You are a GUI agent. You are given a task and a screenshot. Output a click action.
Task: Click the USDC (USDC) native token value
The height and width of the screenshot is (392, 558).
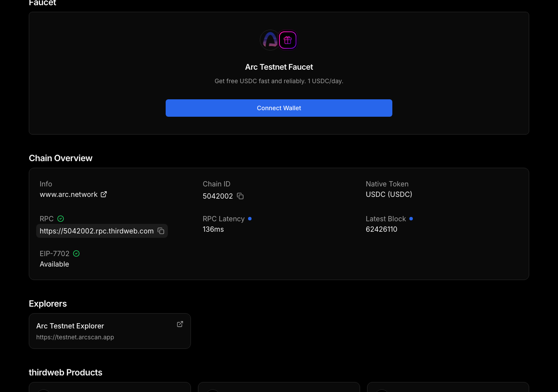[x=389, y=194]
